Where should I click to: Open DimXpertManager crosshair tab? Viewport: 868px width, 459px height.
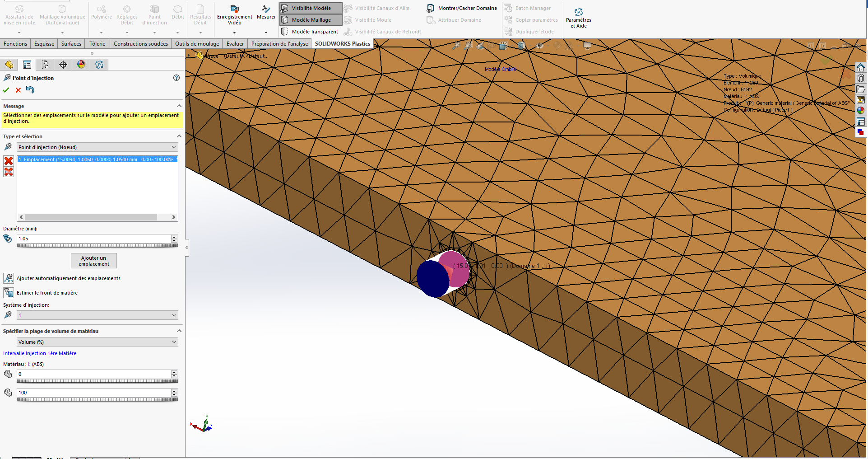click(x=63, y=65)
